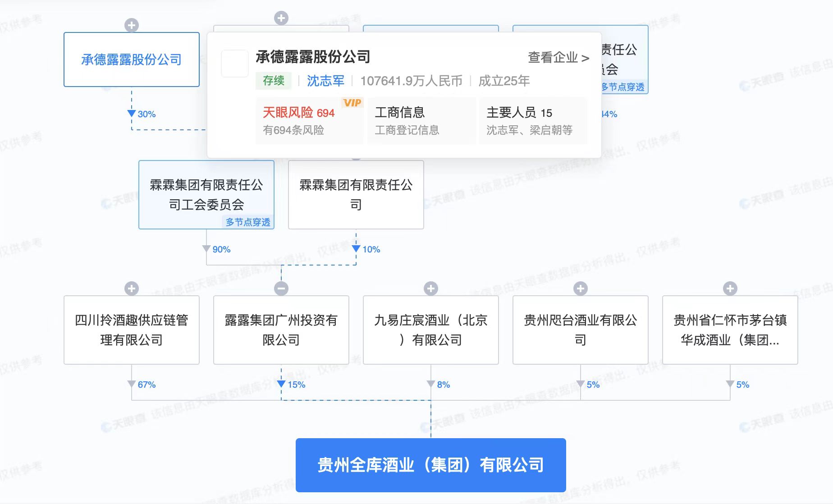
Task: Click 多节点穿透 tag on 工会委员会 node
Action: click(x=248, y=222)
